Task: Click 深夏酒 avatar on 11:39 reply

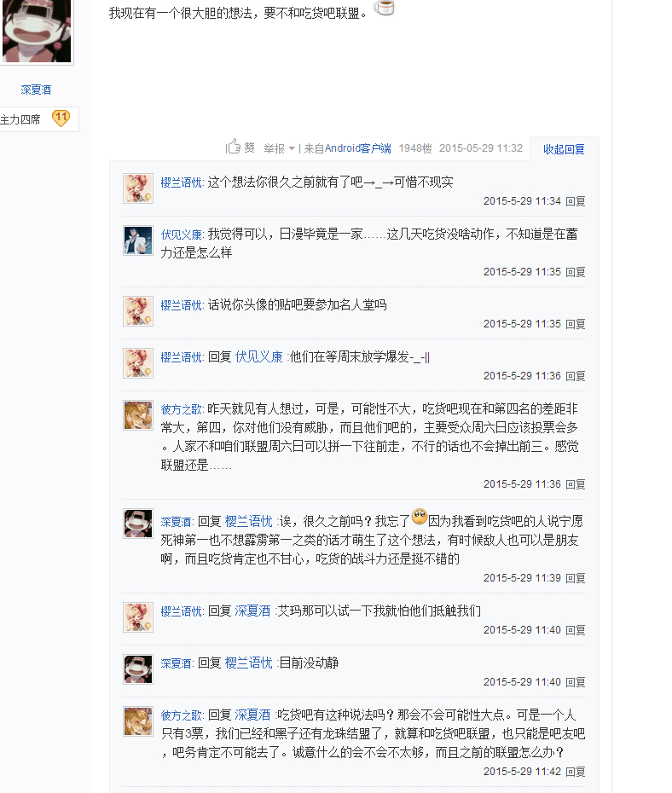Action: (138, 524)
